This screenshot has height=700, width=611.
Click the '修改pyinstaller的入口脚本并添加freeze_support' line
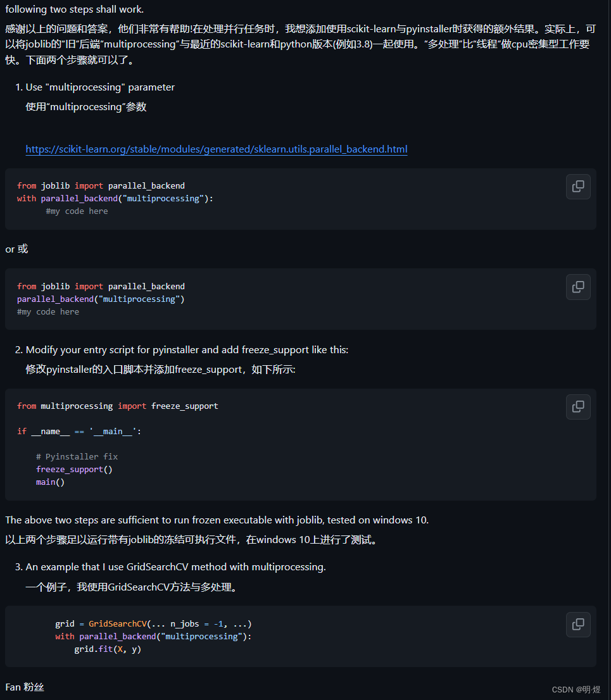(x=160, y=369)
